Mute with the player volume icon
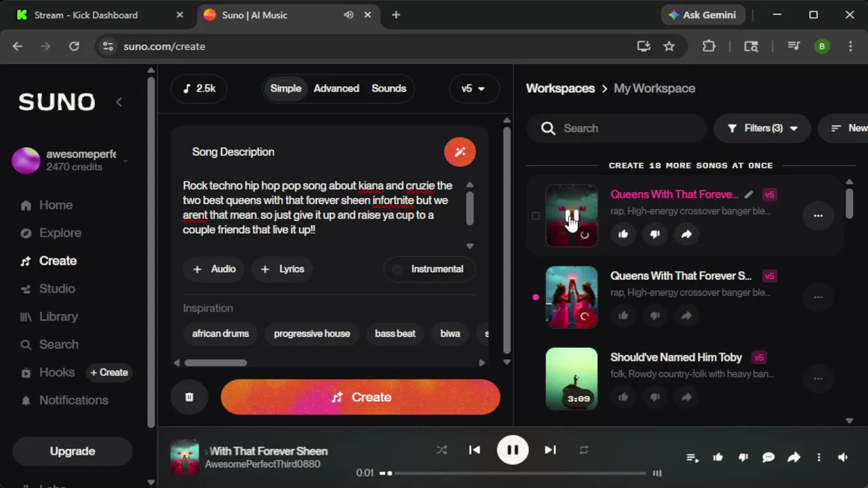This screenshot has height=488, width=868. pos(843,457)
